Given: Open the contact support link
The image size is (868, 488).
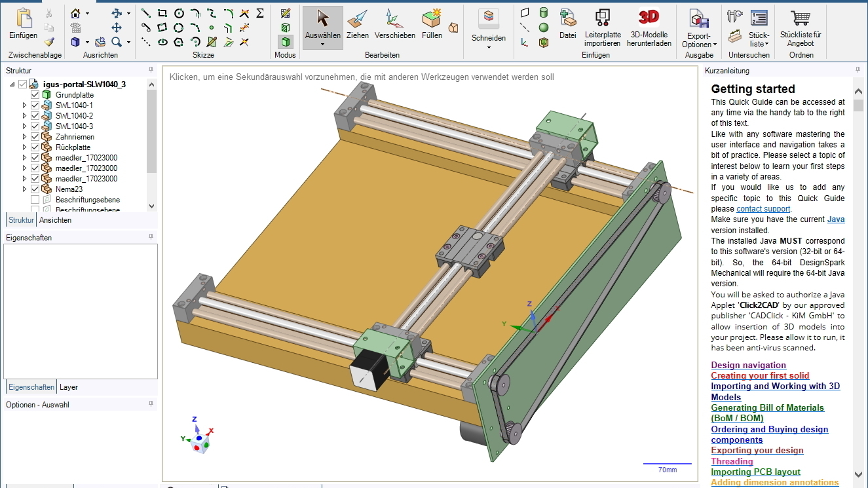Looking at the screenshot, I should 763,209.
